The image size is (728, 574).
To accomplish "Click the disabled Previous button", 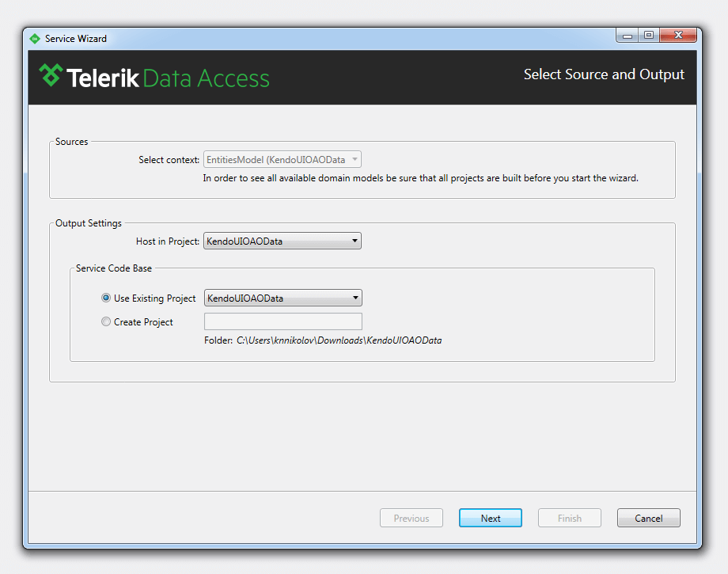I will 411,518.
